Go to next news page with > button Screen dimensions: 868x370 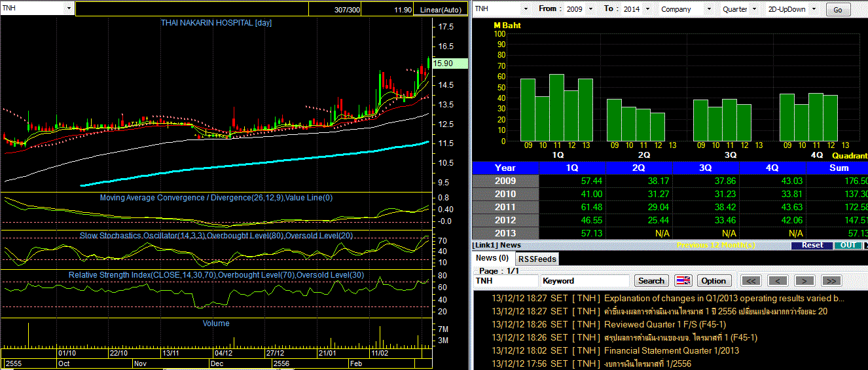tap(805, 281)
